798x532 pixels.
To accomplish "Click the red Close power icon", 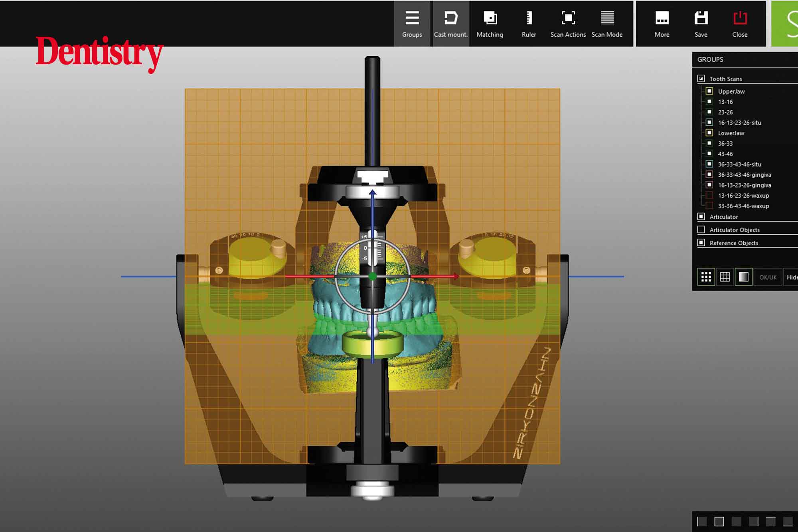I will coord(740,24).
